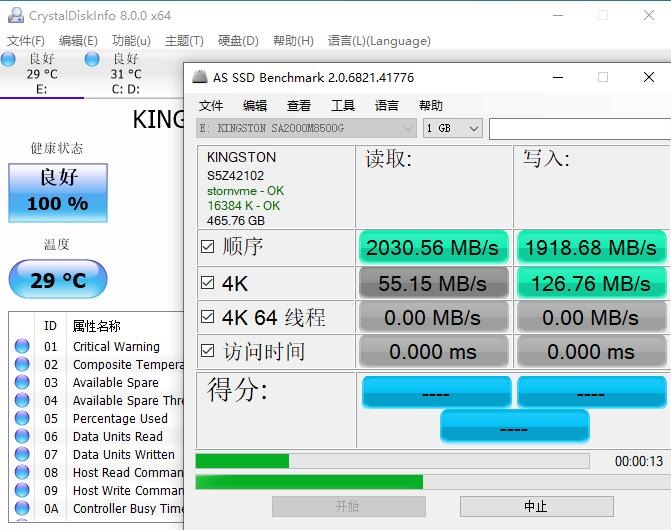Click the upper test progress bar
The height and width of the screenshot is (530, 671).
tap(392, 461)
